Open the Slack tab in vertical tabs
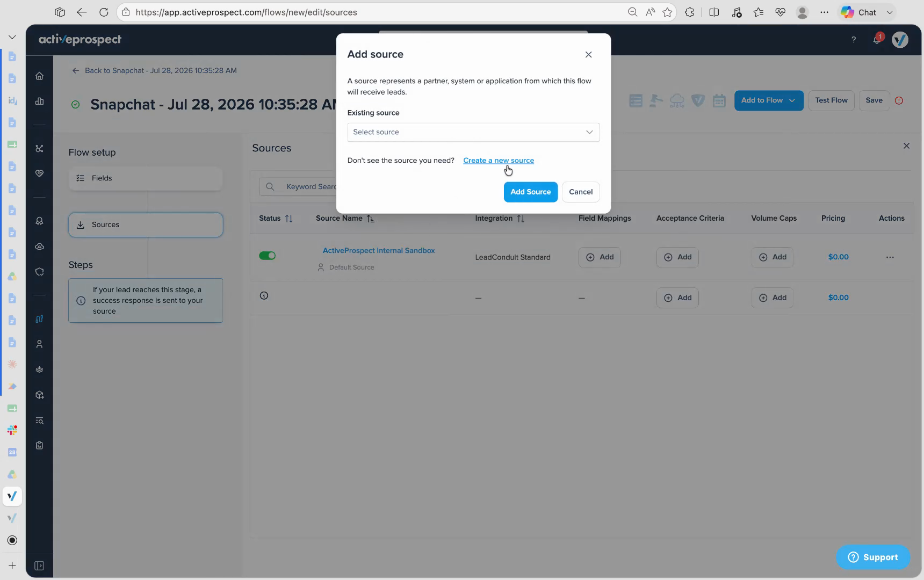Screen dimensions: 924x580 coord(12,430)
